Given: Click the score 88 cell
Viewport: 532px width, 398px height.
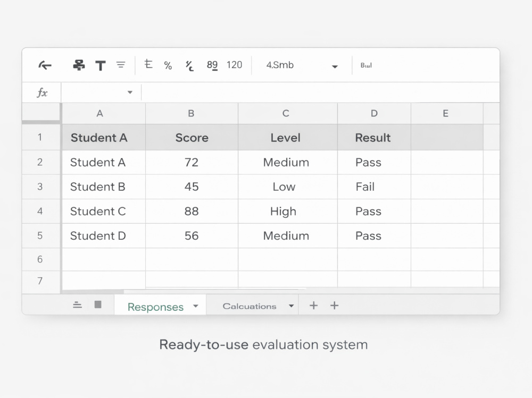Looking at the screenshot, I should (x=192, y=211).
